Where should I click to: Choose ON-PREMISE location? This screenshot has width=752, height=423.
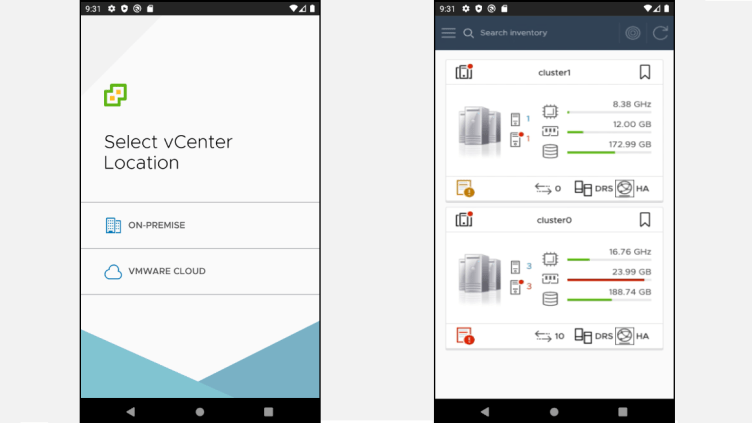pos(200,225)
